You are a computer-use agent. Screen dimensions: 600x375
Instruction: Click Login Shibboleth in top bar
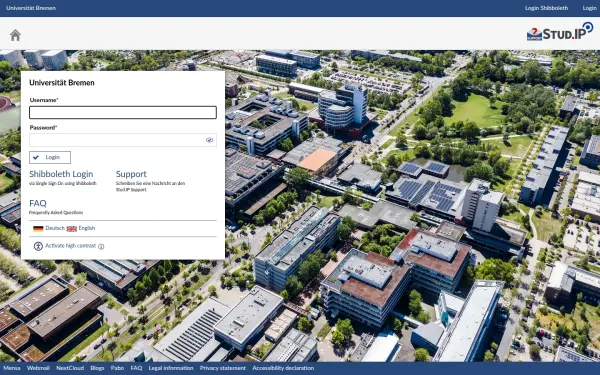[546, 8]
